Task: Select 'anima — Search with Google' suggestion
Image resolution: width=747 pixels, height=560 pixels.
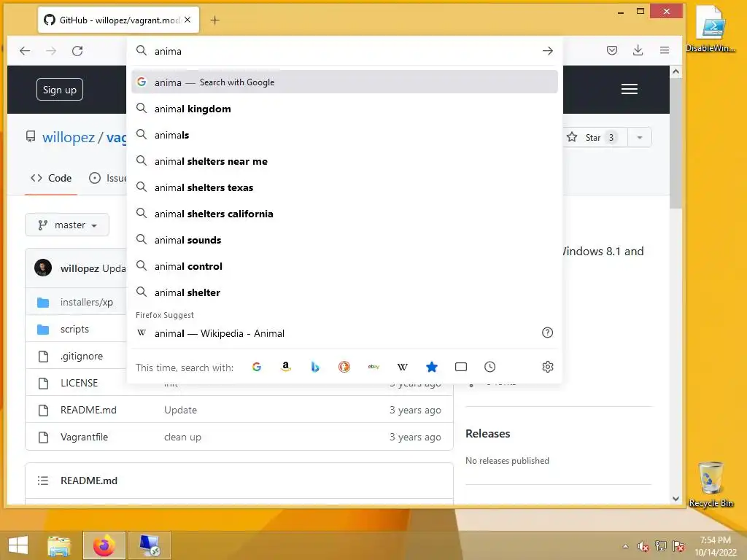Action: 344,82
